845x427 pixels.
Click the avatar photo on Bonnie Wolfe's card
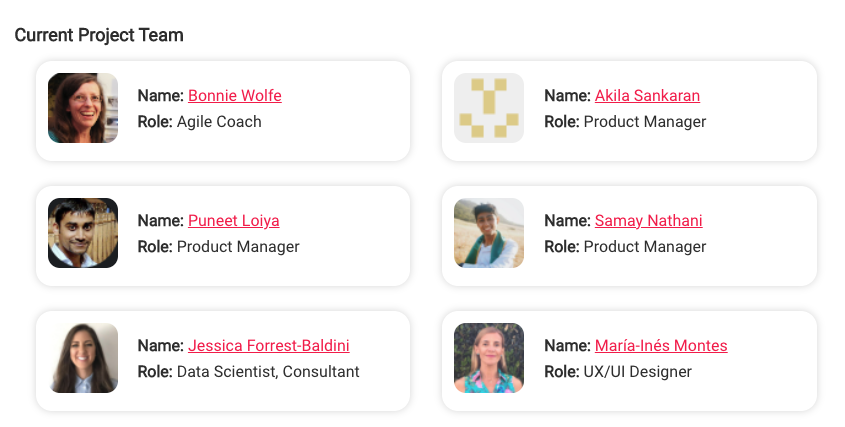[x=83, y=108]
